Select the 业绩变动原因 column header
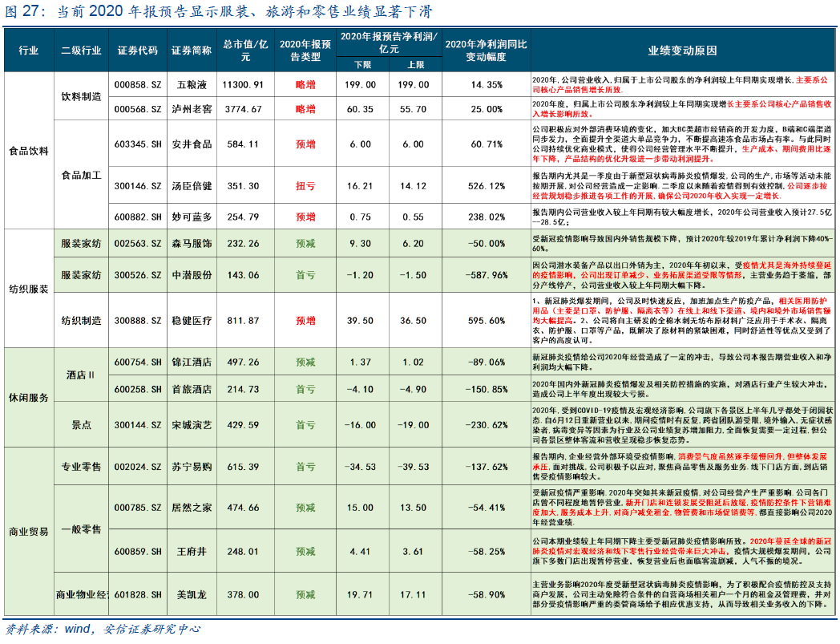This screenshot has width=840, height=644. click(x=683, y=51)
